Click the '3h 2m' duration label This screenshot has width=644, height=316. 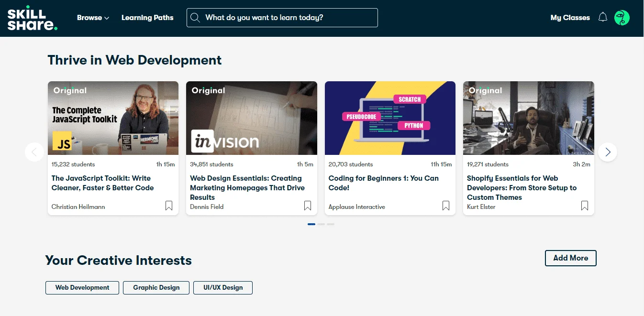582,164
